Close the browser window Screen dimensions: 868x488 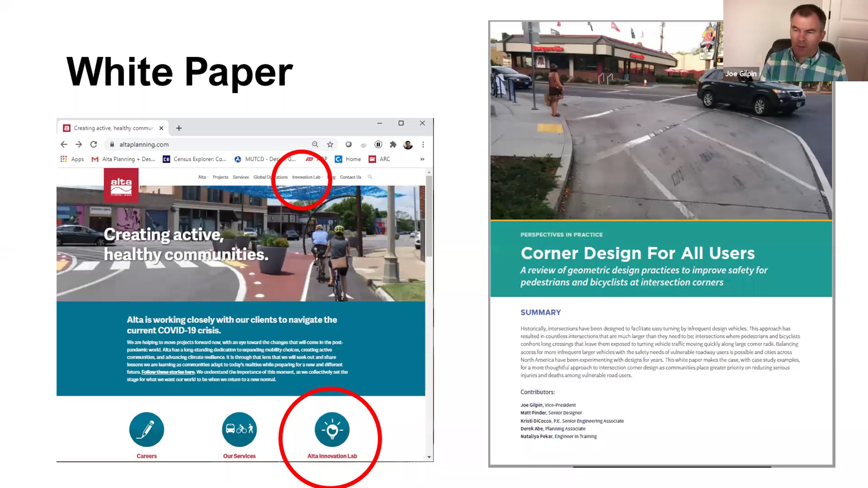click(x=422, y=123)
